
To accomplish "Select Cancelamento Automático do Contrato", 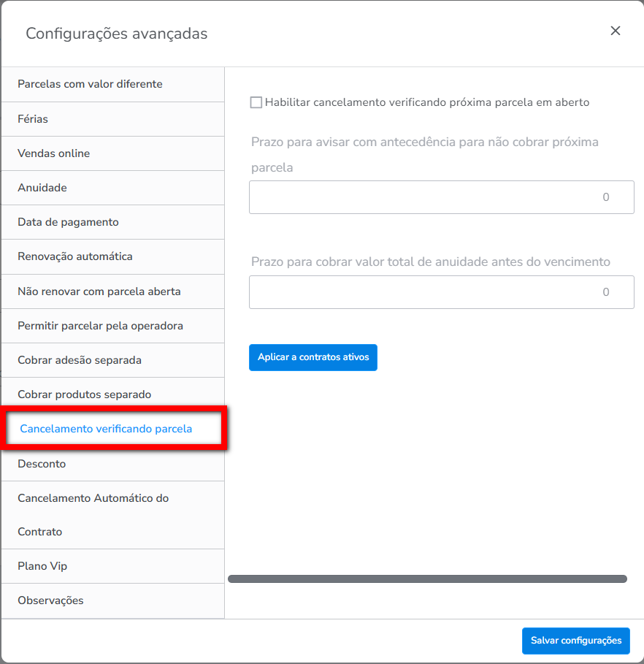I will [x=93, y=514].
